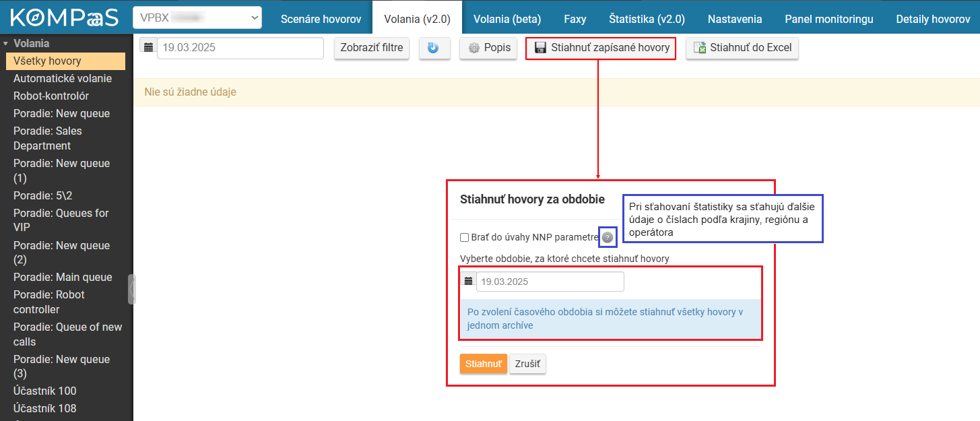
Task: Switch to Panel monitoringu tab
Action: click(x=829, y=19)
